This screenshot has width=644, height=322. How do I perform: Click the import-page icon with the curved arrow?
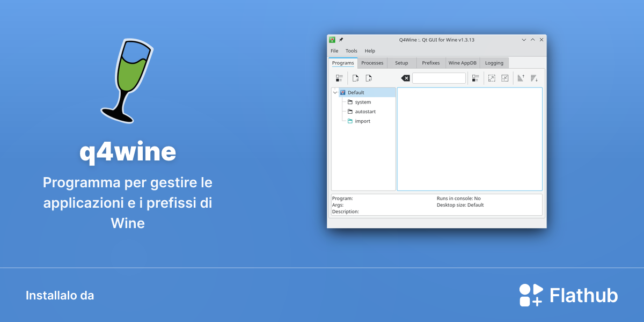tap(369, 78)
